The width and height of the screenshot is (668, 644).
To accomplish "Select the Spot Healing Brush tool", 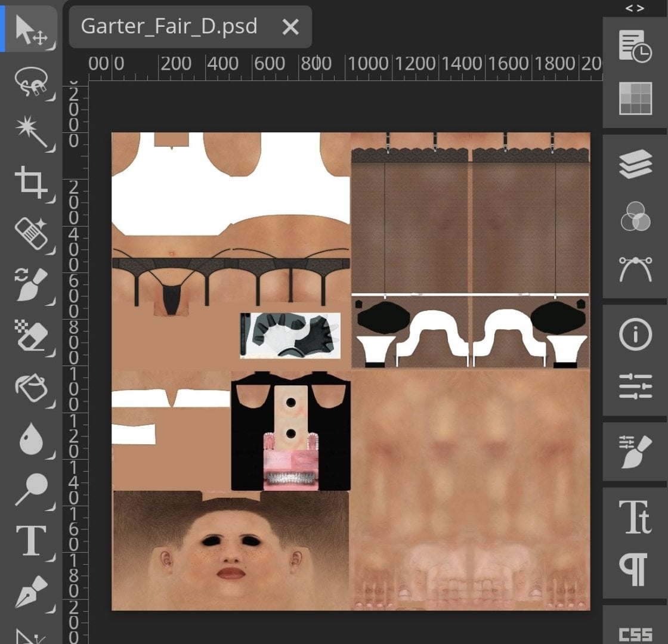I will [x=31, y=234].
